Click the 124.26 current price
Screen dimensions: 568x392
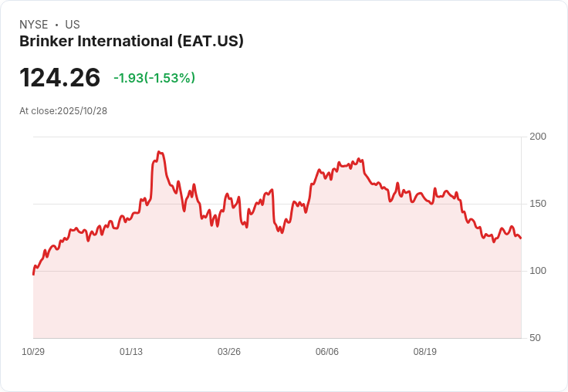tap(59, 77)
